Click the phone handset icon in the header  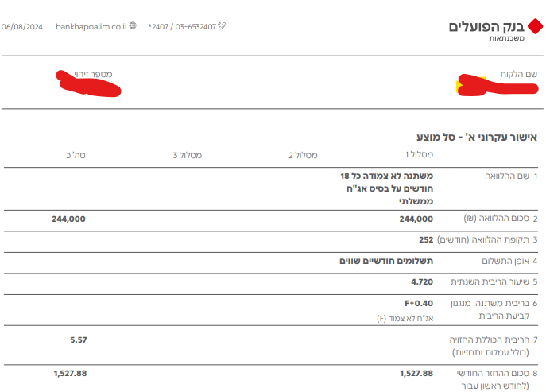coord(223,26)
